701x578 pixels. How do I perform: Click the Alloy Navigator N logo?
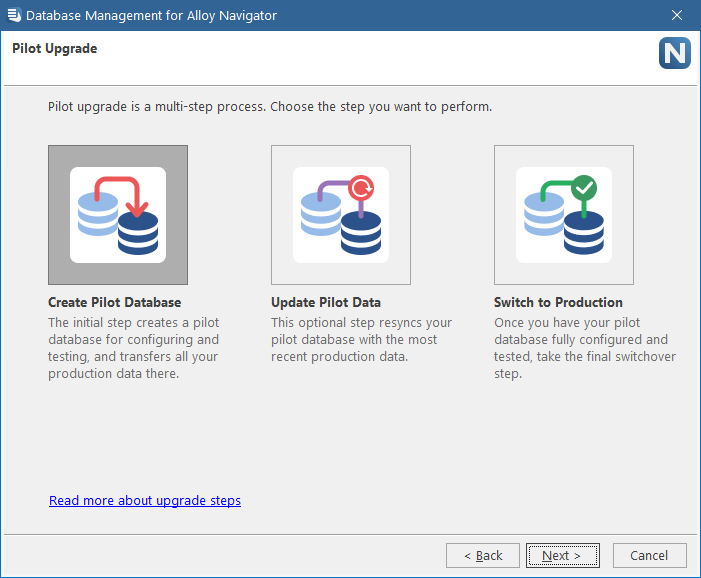(x=675, y=53)
